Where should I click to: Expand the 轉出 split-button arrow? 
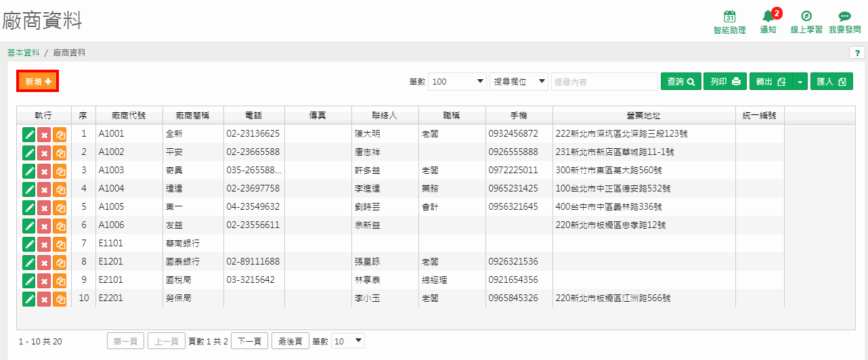pos(800,82)
